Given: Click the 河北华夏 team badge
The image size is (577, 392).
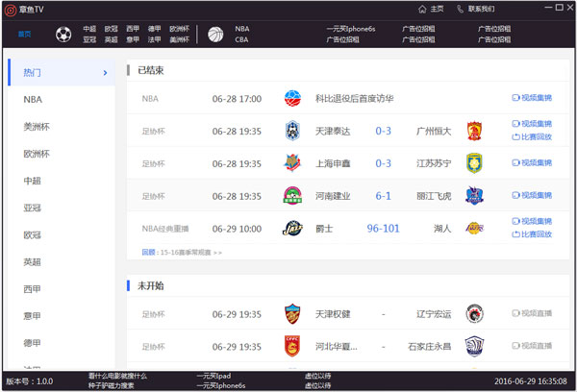Looking at the screenshot, I should coord(292,347).
